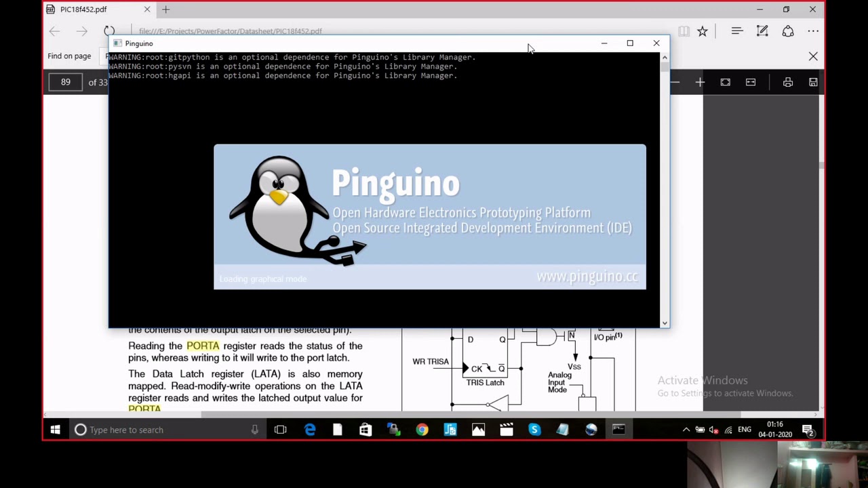Viewport: 868px width, 488px height.
Task: Click the pysvn warning line in console
Action: tap(283, 66)
